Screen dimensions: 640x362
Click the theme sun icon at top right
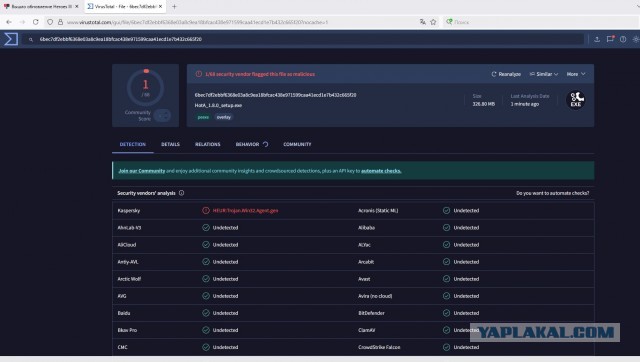[636, 39]
